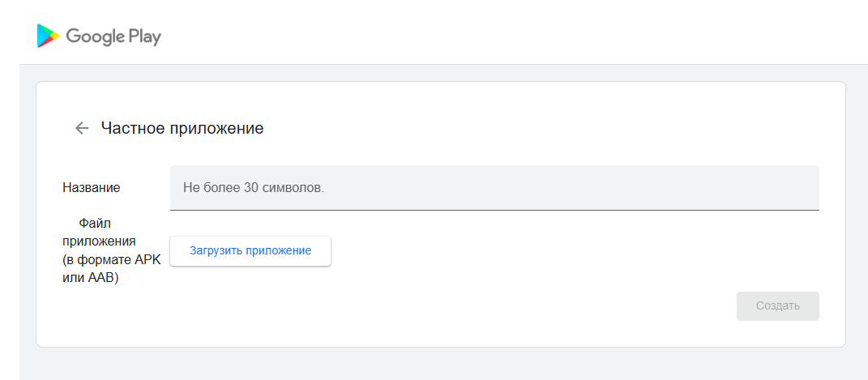Click the Google Play triangle logo

[x=48, y=36]
